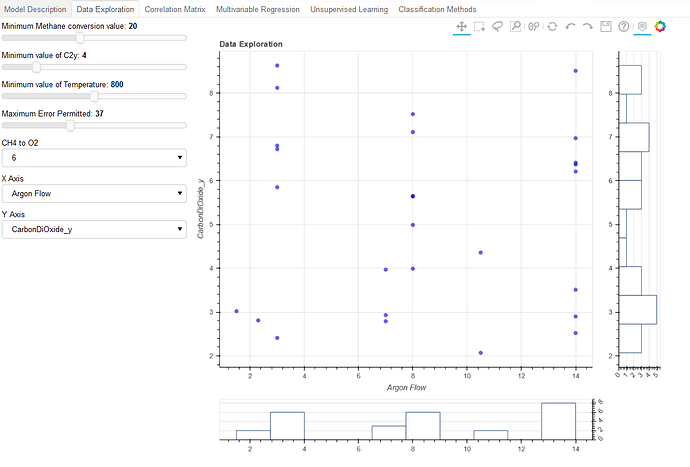Redo the plot action

tap(588, 26)
